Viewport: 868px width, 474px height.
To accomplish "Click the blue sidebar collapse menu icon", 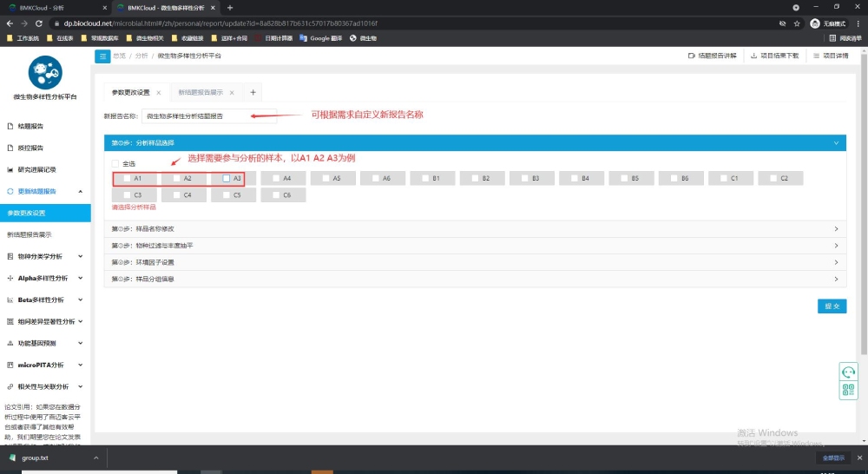I will click(102, 56).
